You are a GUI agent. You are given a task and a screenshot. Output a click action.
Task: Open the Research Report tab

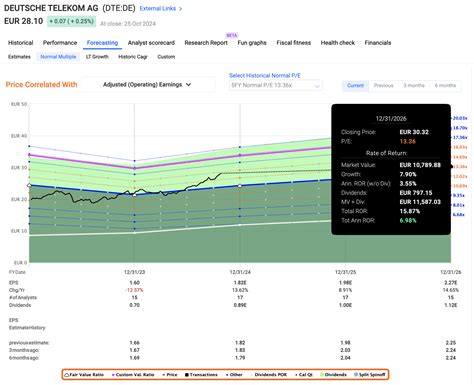click(x=206, y=43)
